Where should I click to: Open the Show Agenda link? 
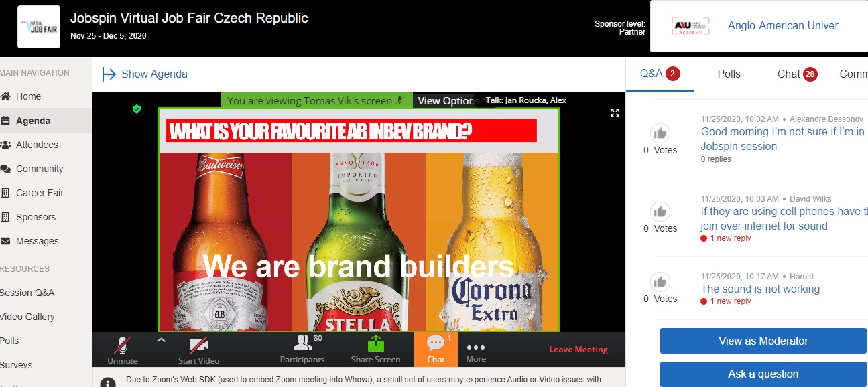coord(154,74)
